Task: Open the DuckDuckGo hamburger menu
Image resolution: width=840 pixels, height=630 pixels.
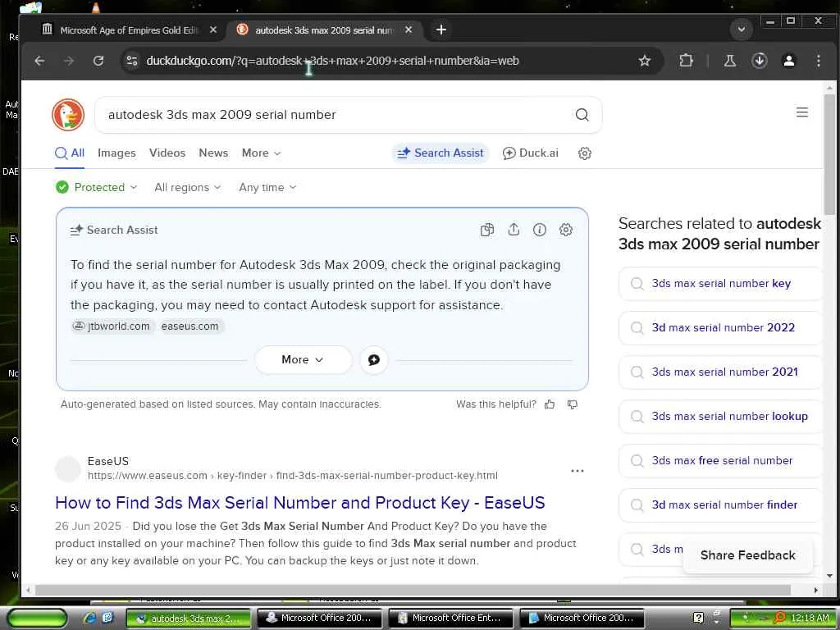Action: 802,112
